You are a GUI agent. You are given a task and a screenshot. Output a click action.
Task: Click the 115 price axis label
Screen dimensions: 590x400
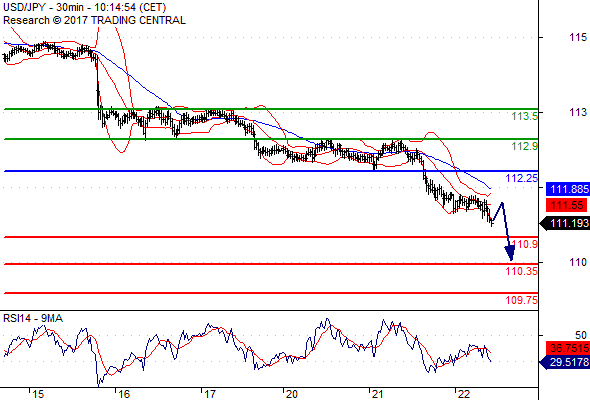(x=578, y=37)
